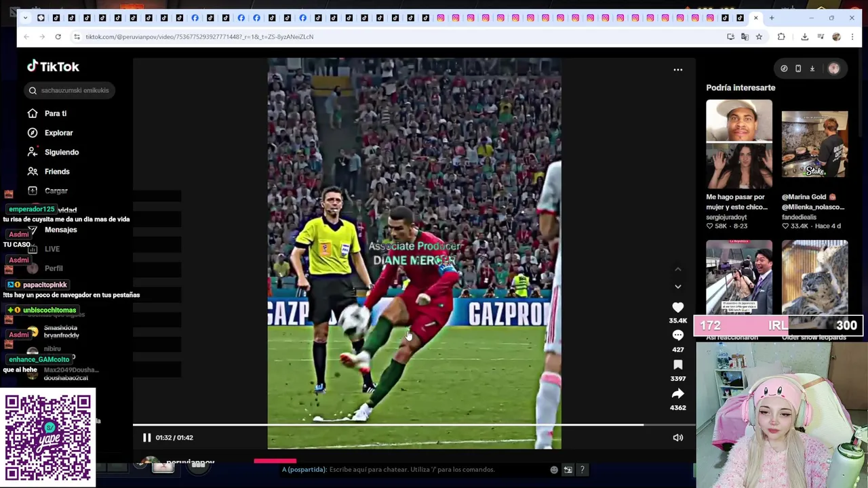Click the unbiscochitomas chat username

tap(50, 310)
